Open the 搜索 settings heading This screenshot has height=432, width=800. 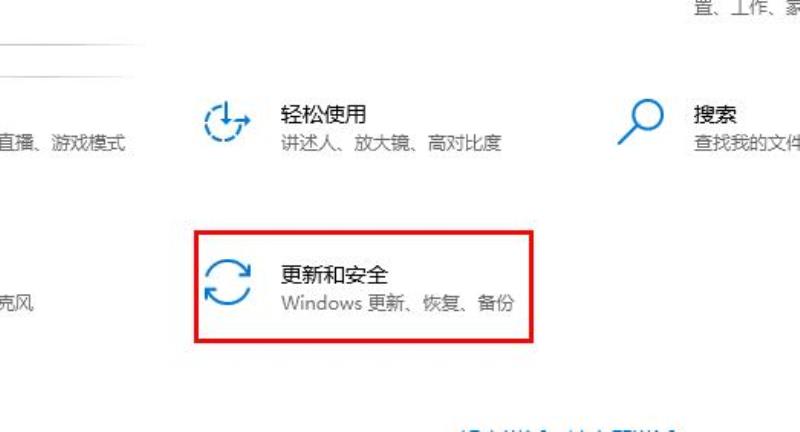(715, 114)
